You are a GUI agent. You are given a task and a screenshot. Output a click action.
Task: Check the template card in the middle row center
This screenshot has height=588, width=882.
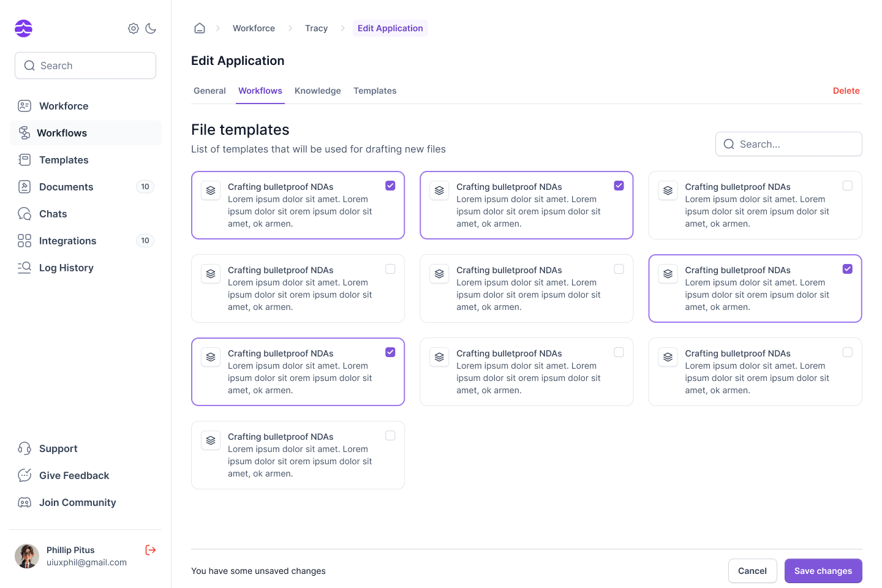[619, 268]
